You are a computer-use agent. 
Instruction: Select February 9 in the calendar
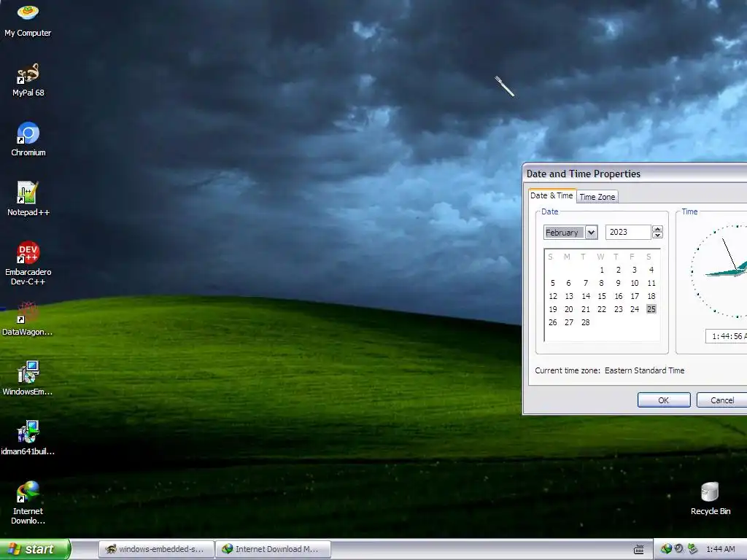click(619, 283)
